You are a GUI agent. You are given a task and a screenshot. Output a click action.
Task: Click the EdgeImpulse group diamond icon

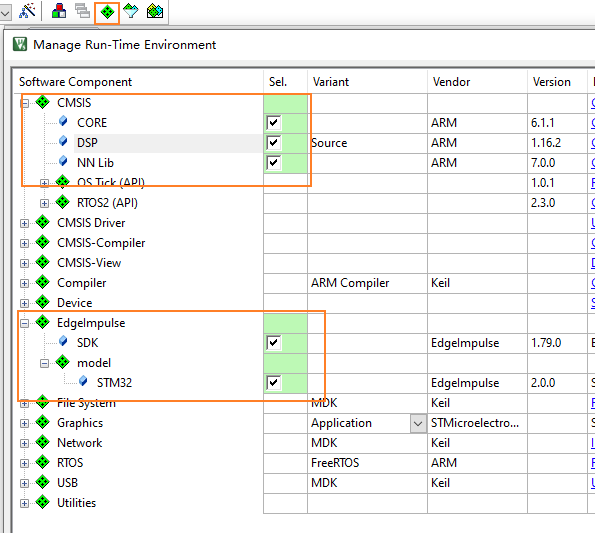click(42, 322)
